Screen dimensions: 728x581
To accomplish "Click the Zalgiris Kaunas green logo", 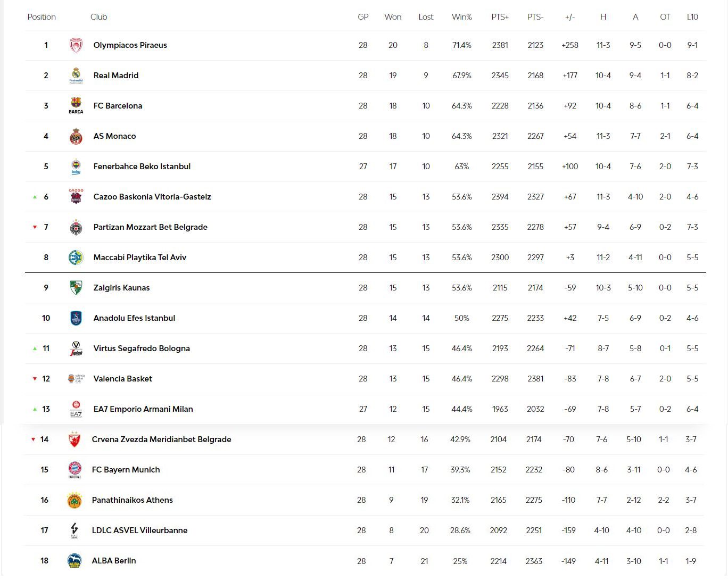I will (76, 288).
